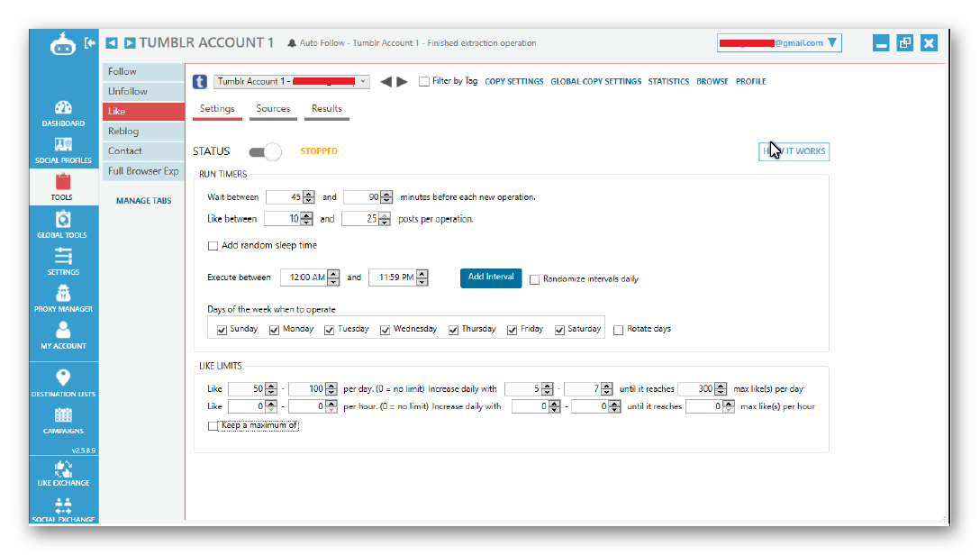Uncheck the Saturday checkbox
The width and height of the screenshot is (980, 555).
point(559,330)
